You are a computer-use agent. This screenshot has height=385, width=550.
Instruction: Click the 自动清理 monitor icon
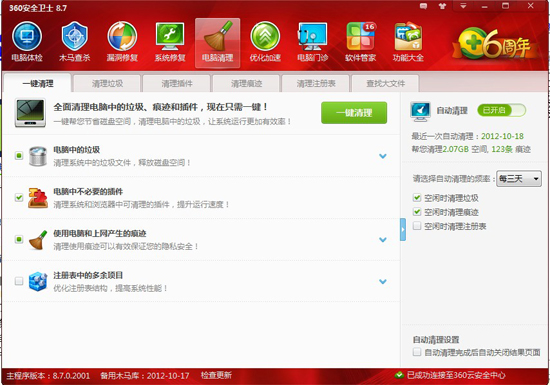pos(420,112)
